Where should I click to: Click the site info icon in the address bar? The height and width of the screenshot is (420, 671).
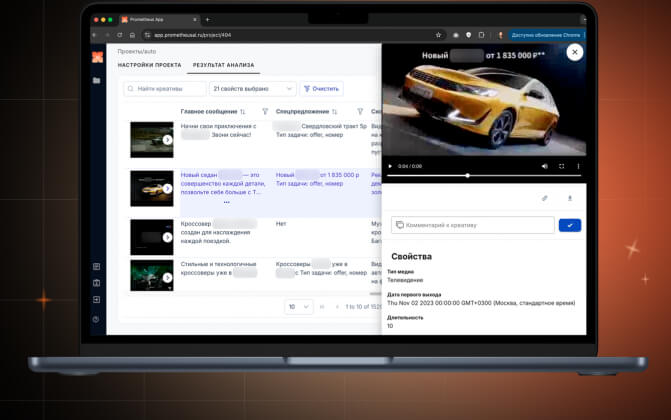[x=147, y=35]
